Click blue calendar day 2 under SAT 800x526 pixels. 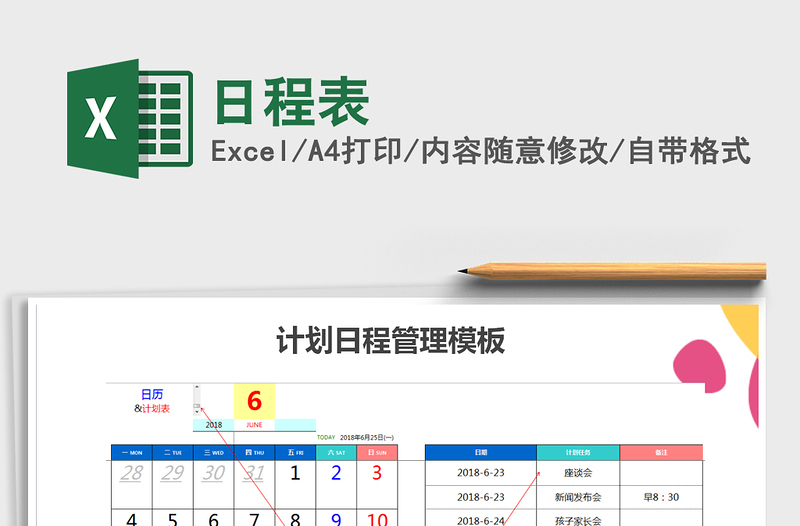tap(336, 473)
